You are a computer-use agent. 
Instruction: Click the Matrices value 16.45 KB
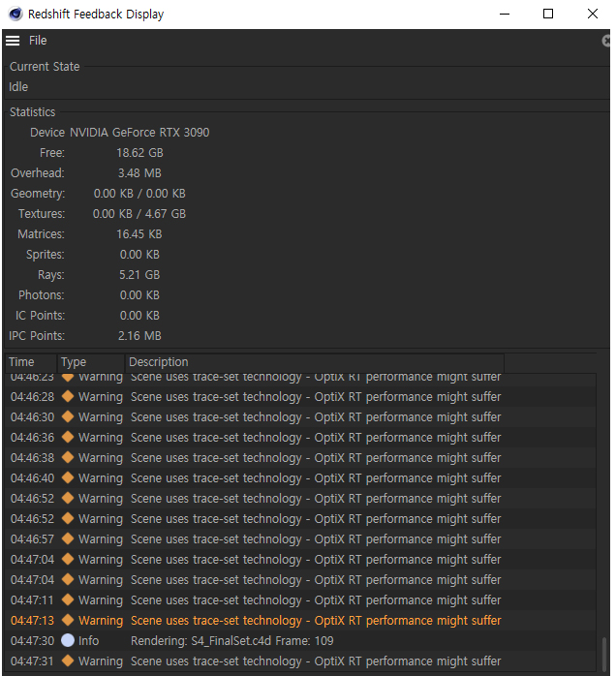(x=139, y=234)
